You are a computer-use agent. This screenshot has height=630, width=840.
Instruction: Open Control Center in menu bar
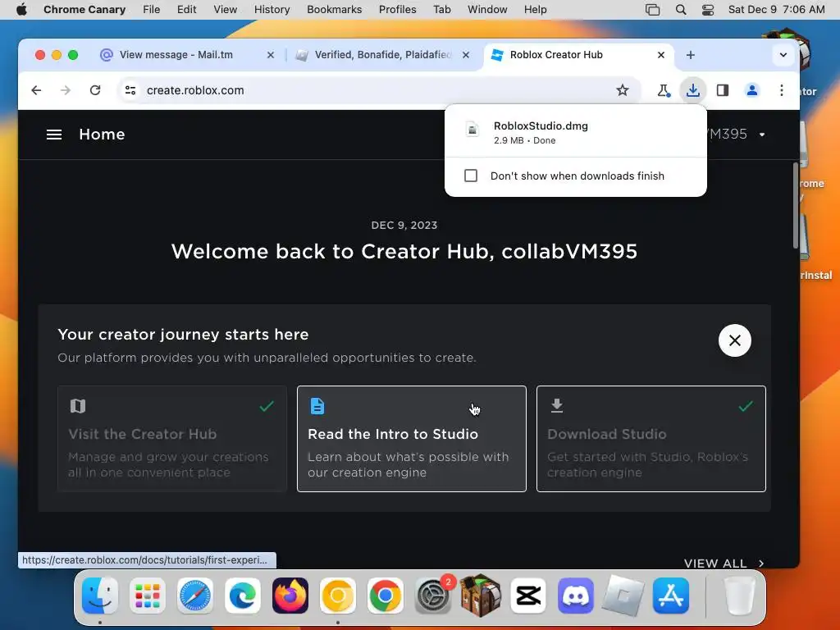tap(708, 10)
